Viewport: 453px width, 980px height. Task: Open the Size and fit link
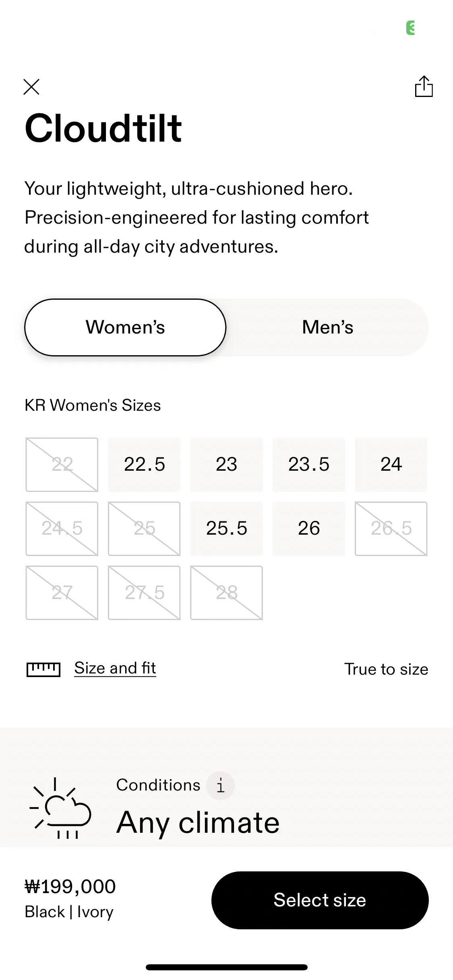[x=115, y=669]
